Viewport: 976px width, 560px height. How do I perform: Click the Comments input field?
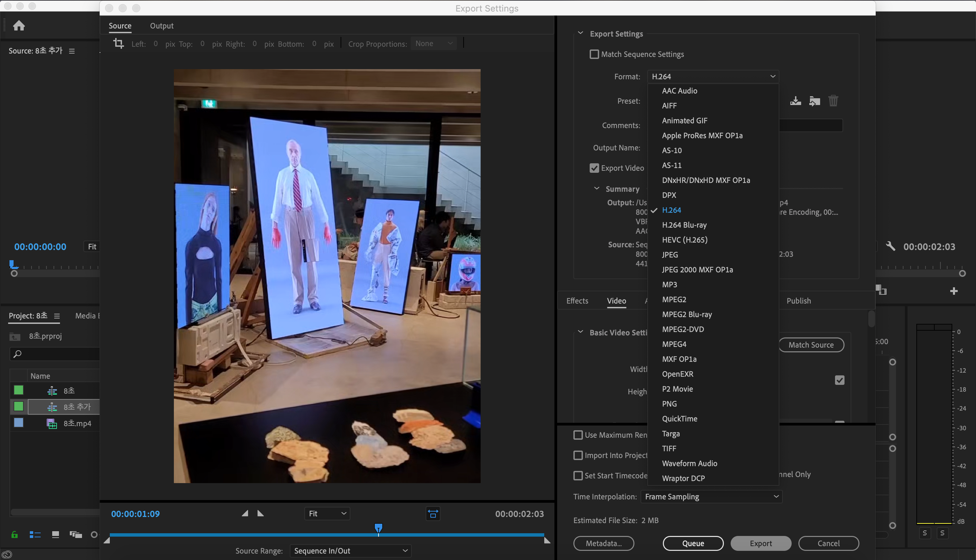point(811,125)
